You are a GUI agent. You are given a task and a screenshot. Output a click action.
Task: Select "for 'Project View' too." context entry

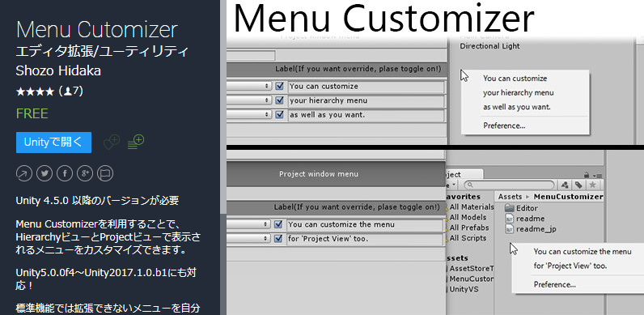point(570,266)
